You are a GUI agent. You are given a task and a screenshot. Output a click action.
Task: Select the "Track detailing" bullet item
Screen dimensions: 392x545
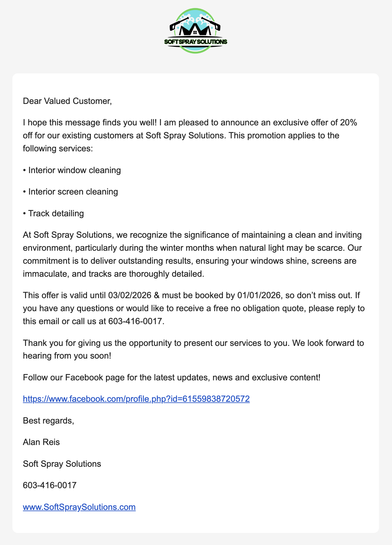56,214
